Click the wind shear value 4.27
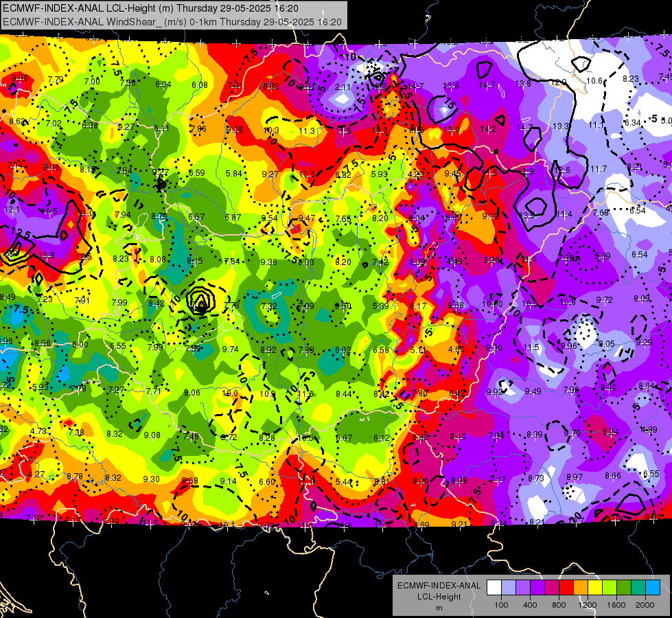 point(36,474)
